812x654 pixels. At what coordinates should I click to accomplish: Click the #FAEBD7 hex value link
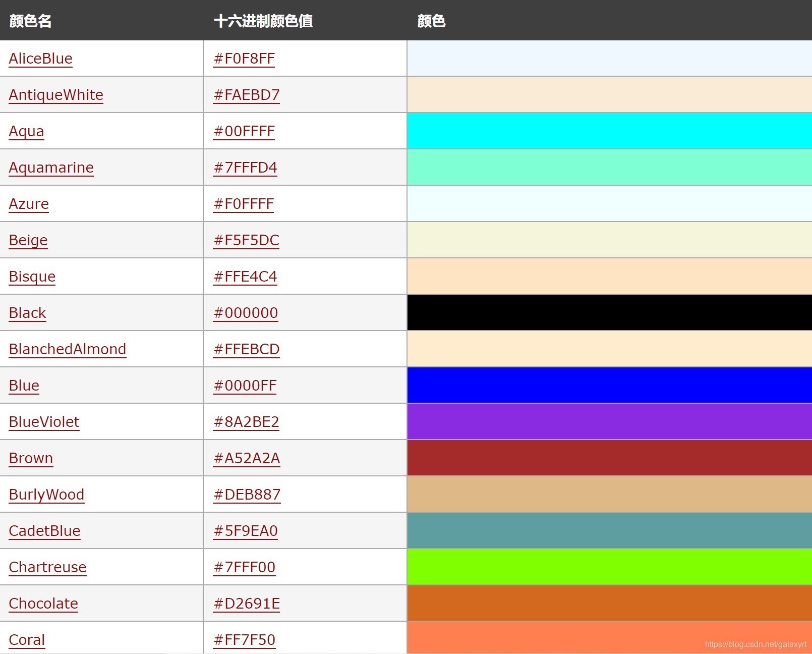[246, 95]
